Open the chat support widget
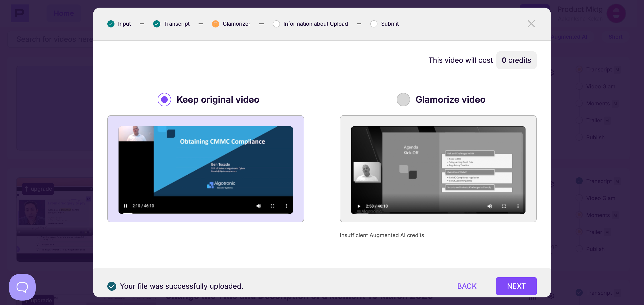This screenshot has width=644, height=305. tap(22, 287)
